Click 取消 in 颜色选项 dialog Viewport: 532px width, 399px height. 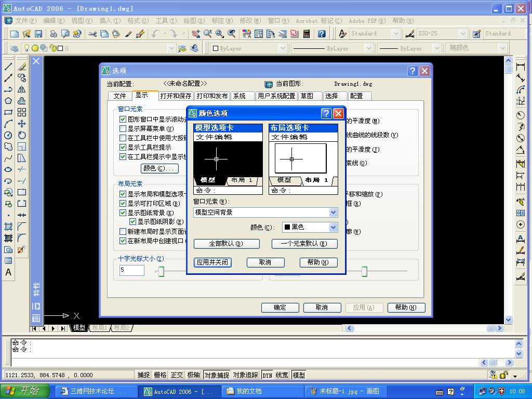click(265, 262)
